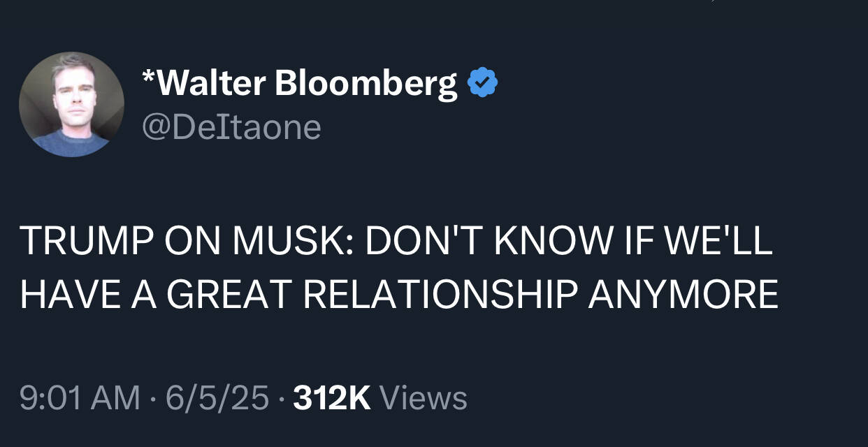Click the word RELATIONSHIP in the tweet
This screenshot has height=447, width=868.
tap(440, 293)
